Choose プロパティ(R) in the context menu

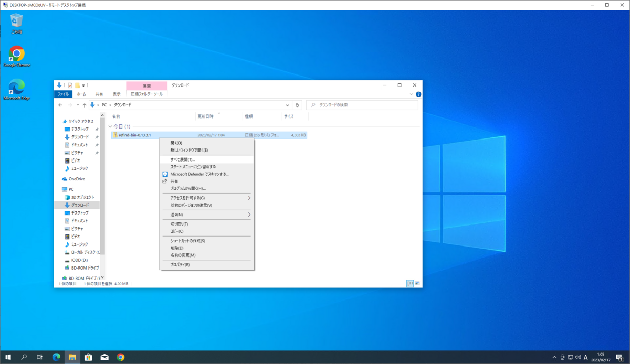tap(207, 265)
